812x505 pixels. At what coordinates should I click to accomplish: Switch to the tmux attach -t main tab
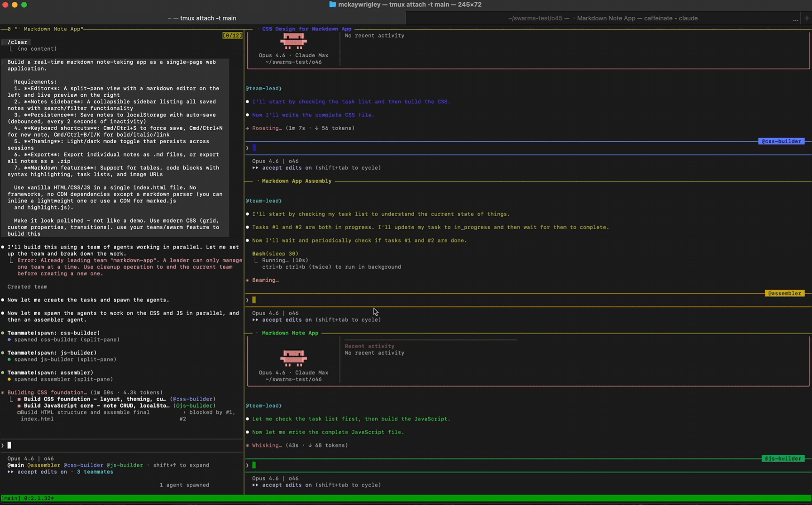coord(202,18)
